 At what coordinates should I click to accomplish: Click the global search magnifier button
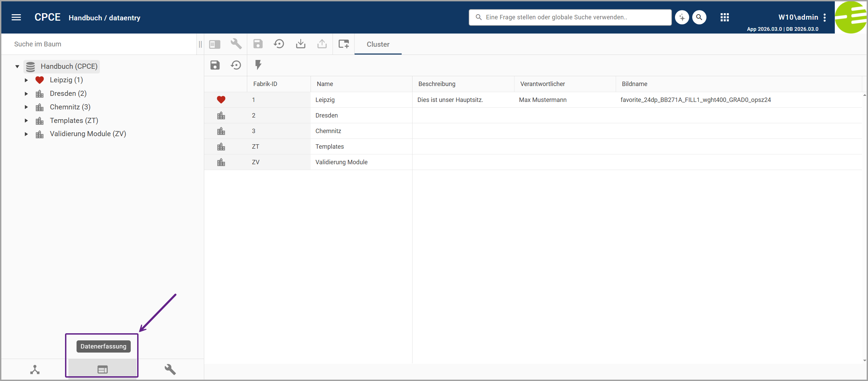click(x=699, y=17)
